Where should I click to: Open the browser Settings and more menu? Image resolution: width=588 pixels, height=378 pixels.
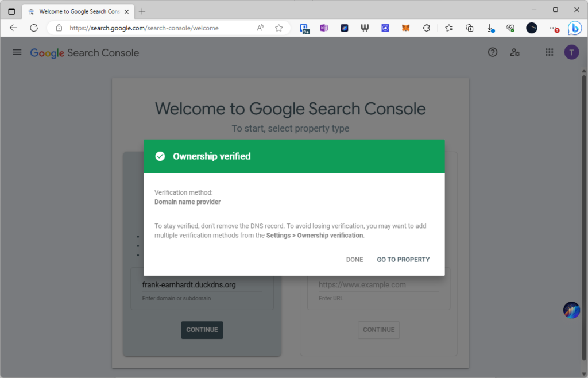553,28
